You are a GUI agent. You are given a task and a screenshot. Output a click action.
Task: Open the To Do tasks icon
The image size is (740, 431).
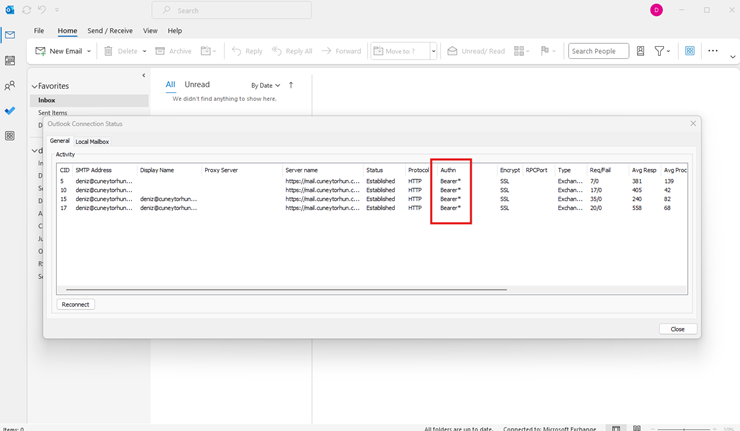10,111
